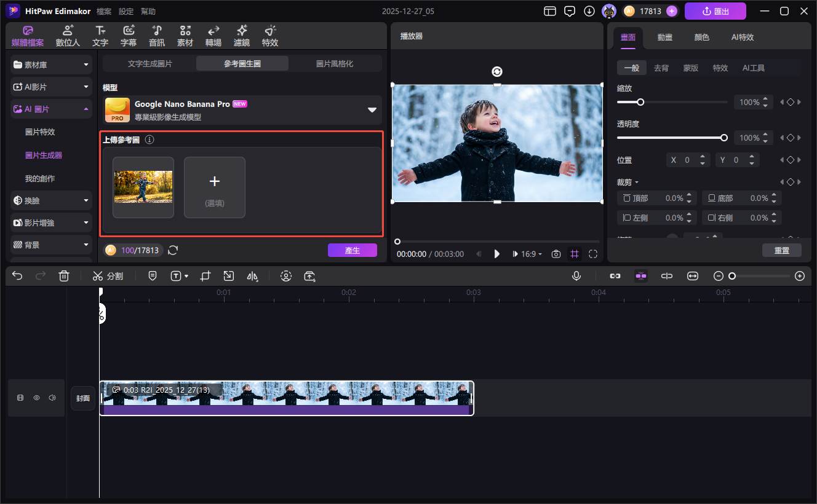Open the Google Nano Banana Pro model dropdown

tap(372, 110)
